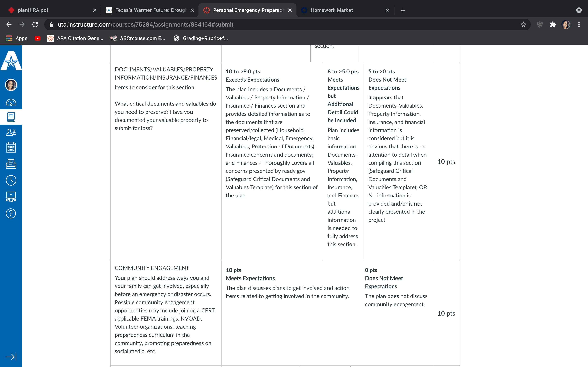Open the Inbox icon in sidebar
588x367 pixels.
coord(11,164)
